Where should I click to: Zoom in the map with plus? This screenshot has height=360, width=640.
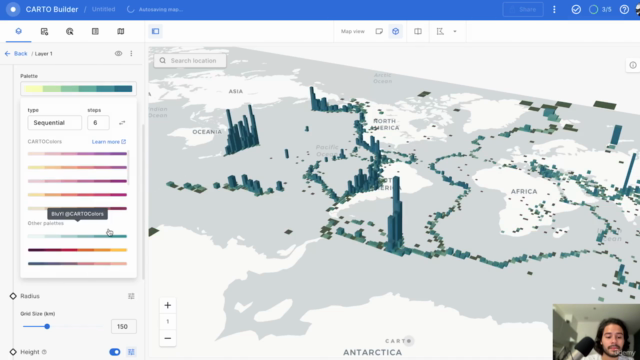[x=167, y=305]
